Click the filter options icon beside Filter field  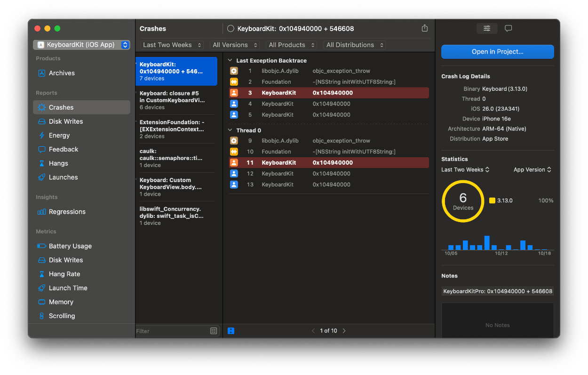pyautogui.click(x=214, y=331)
